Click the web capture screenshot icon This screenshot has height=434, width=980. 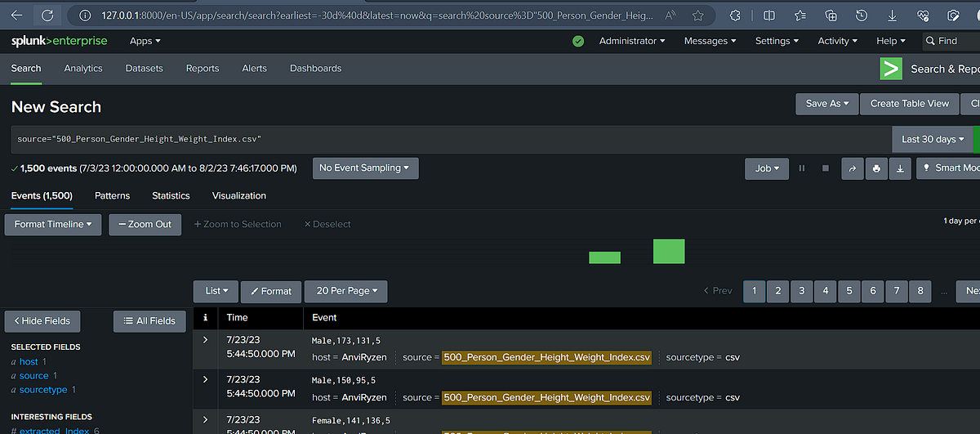(953, 15)
